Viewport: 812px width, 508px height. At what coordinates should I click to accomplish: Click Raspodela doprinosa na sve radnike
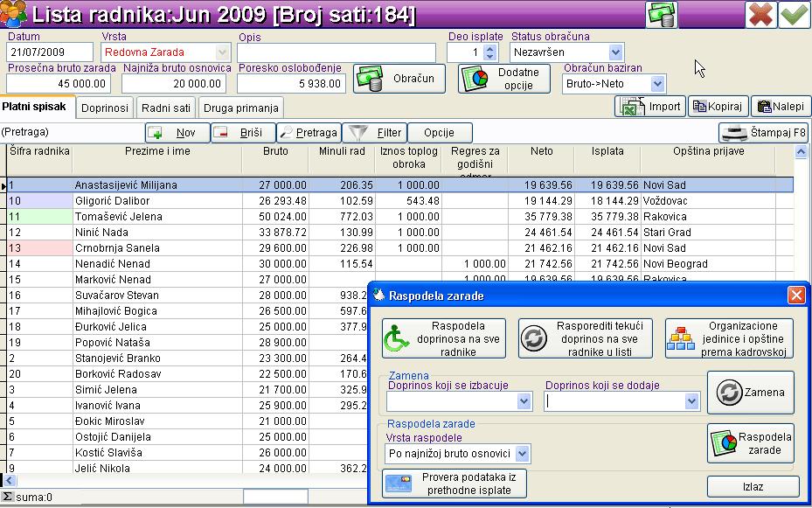pyautogui.click(x=444, y=338)
